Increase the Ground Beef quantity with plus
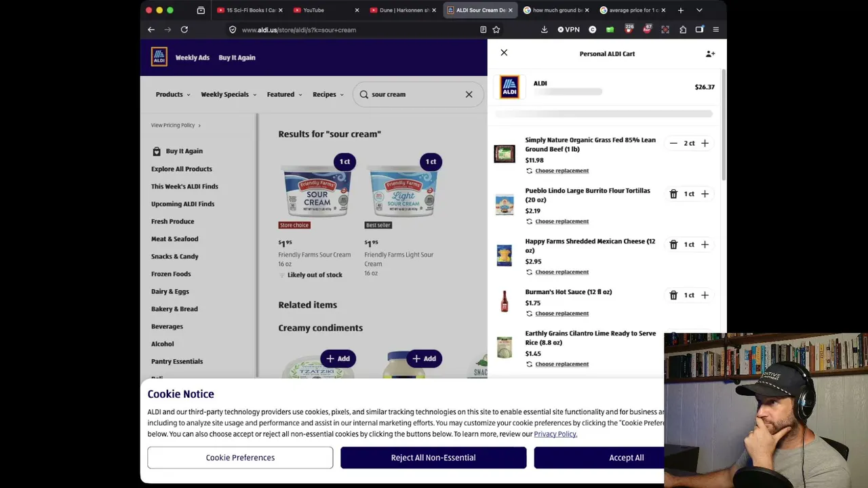868x488 pixels. pyautogui.click(x=705, y=144)
